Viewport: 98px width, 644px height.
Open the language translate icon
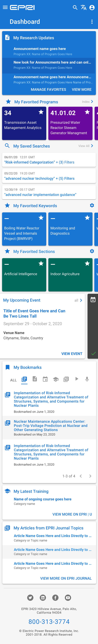coord(83,7)
